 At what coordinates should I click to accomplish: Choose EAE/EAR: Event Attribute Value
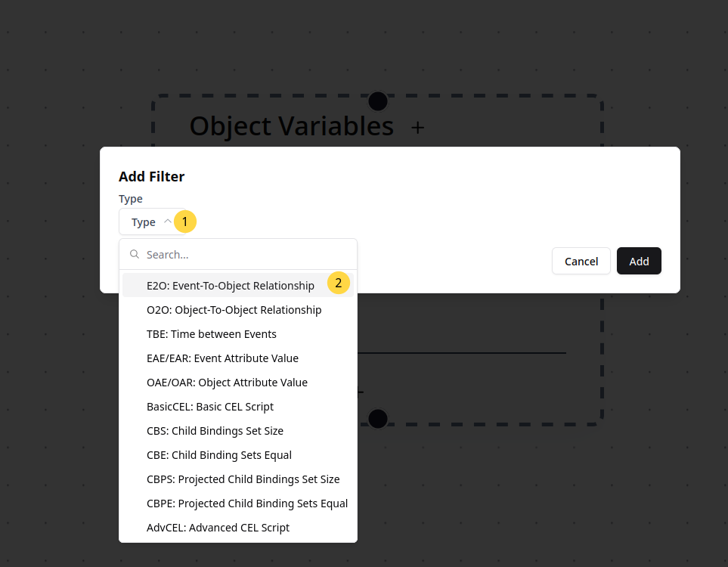click(x=237, y=358)
